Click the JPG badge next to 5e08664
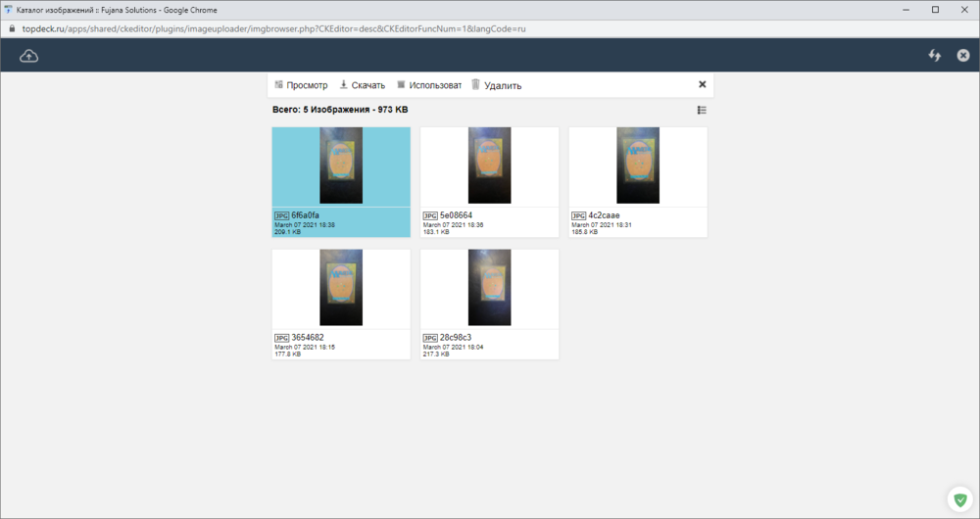The height and width of the screenshot is (519, 980). [x=429, y=215]
